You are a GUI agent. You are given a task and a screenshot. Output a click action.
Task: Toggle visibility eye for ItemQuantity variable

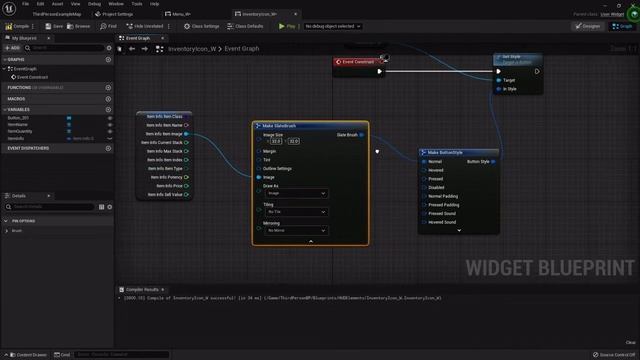click(x=109, y=131)
